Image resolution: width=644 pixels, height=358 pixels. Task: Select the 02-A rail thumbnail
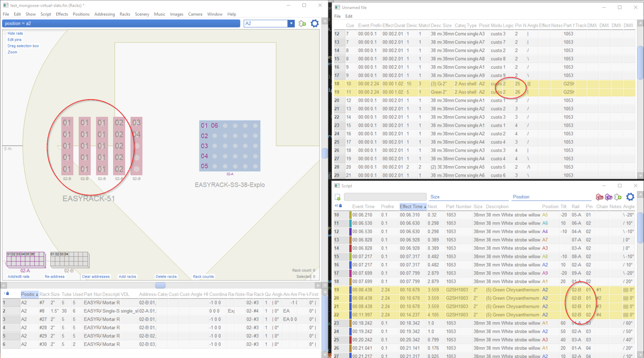(26, 260)
